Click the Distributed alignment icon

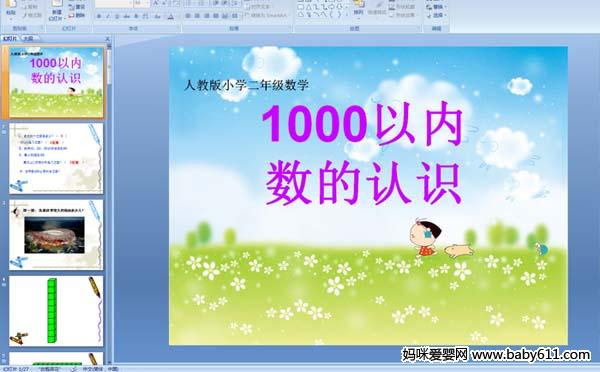click(225, 16)
